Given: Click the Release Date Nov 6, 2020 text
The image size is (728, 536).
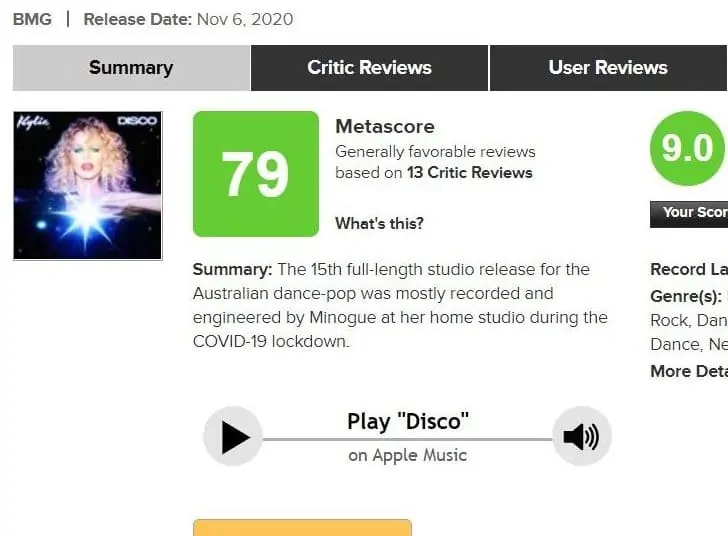Looking at the screenshot, I should point(188,20).
